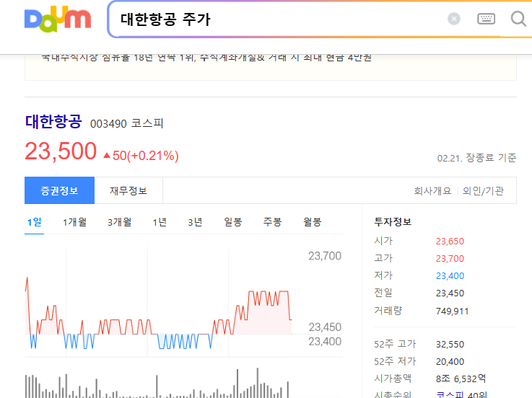Click the 52주 고가 value 32,550
532x398 pixels.
click(x=450, y=345)
